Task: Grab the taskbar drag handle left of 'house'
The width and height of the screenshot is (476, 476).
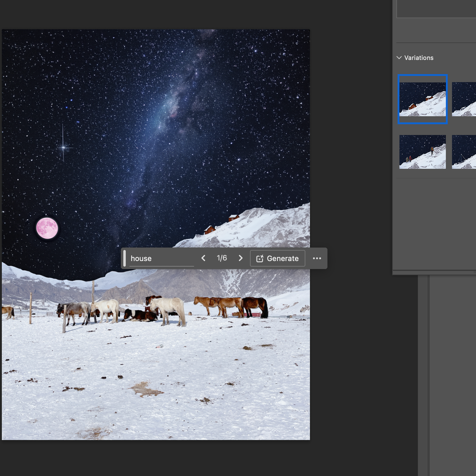Action: (125, 258)
